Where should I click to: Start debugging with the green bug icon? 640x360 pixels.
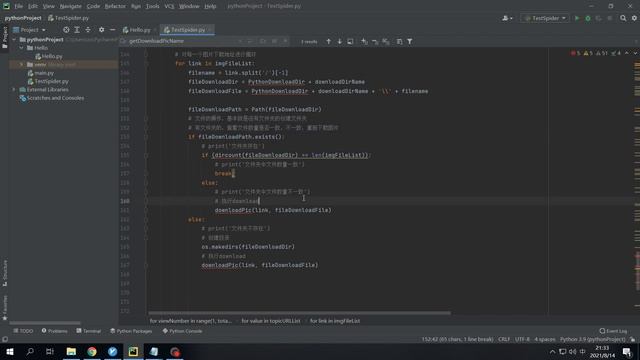click(588, 18)
